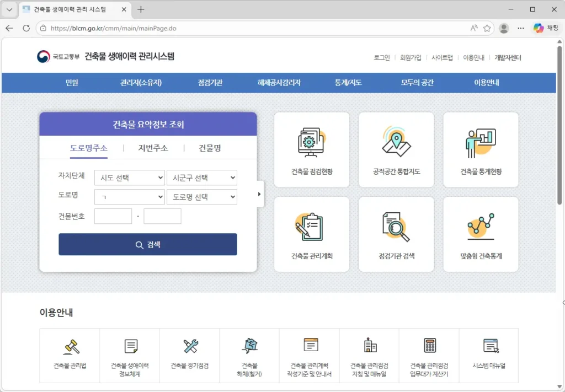Click the 건축물 통계현황 chart icon
Viewport: 565px width, 392px height.
pyautogui.click(x=481, y=143)
